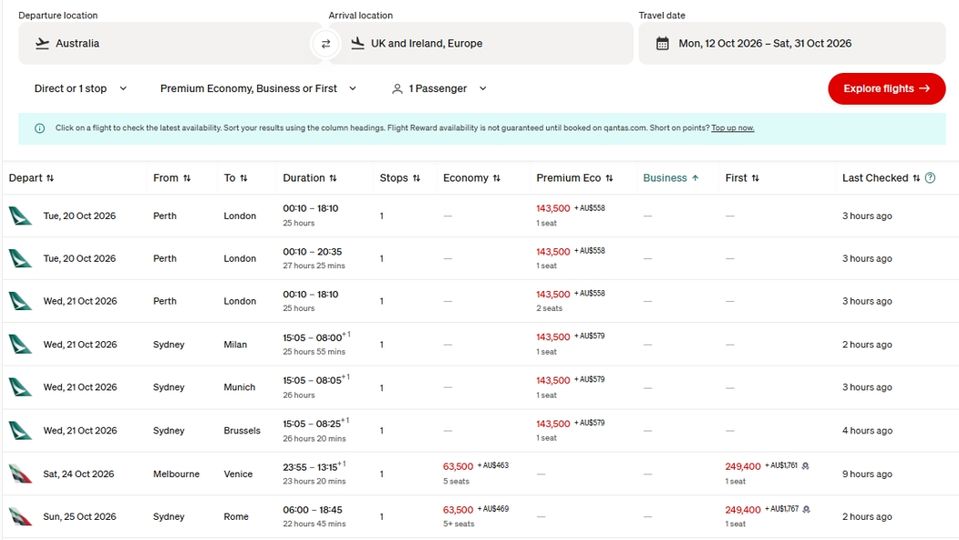The image size is (959, 540).
Task: Click the UK and Ireland, Europe arrival field
Action: (481, 43)
